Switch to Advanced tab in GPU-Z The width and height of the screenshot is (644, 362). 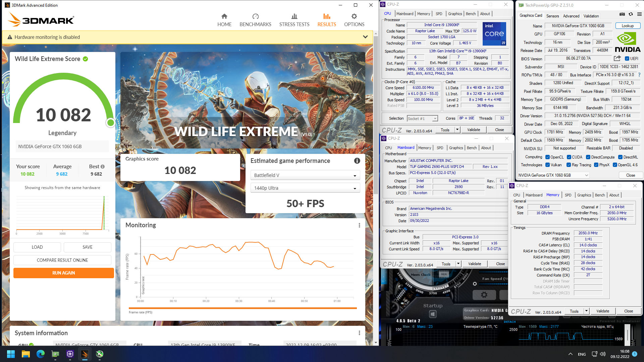pos(571,16)
